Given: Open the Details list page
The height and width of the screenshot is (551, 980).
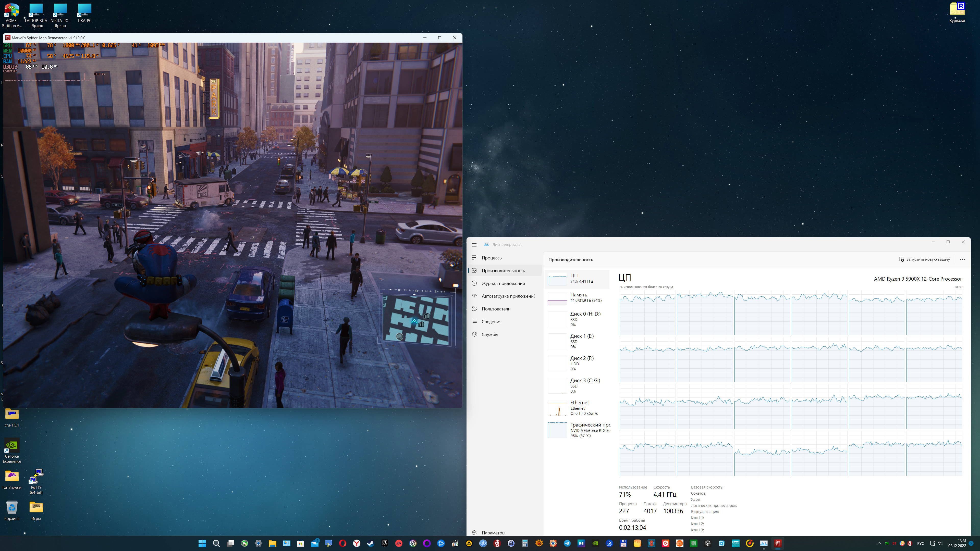Looking at the screenshot, I should pyautogui.click(x=491, y=321).
